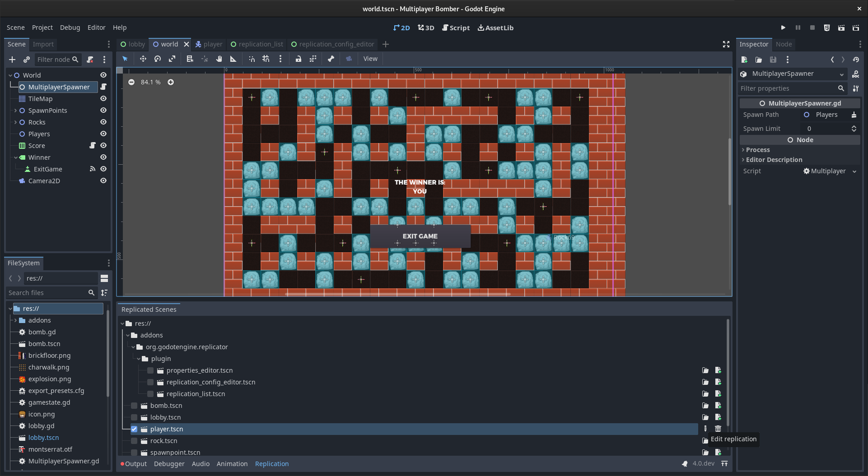Expand the Rocks node in scene tree
This screenshot has width=868, height=476.
[x=15, y=122]
